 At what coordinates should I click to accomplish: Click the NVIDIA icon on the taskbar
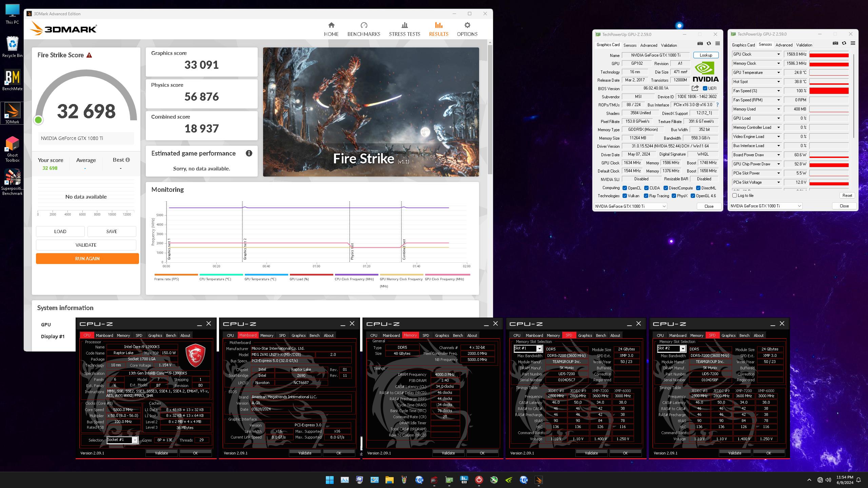(x=509, y=480)
